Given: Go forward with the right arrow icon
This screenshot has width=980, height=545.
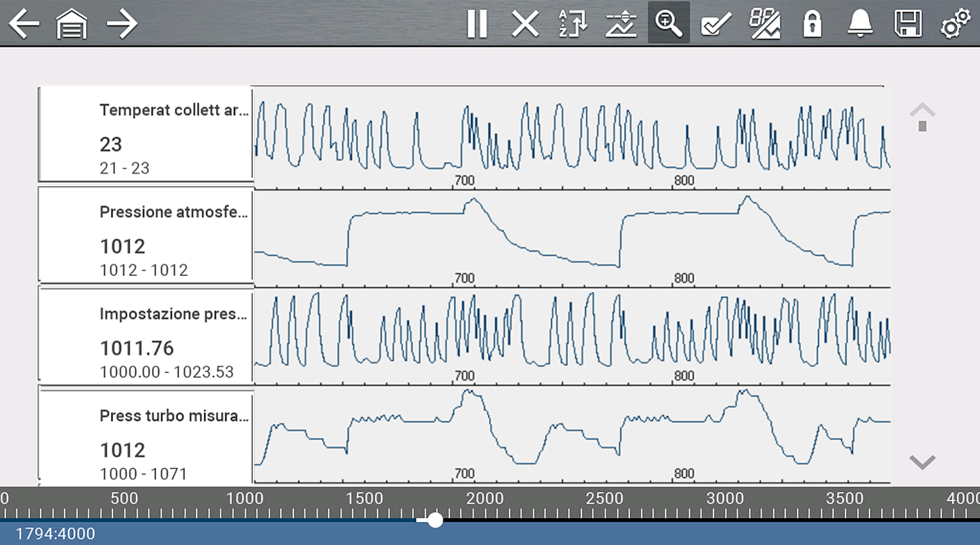Looking at the screenshot, I should click(122, 24).
